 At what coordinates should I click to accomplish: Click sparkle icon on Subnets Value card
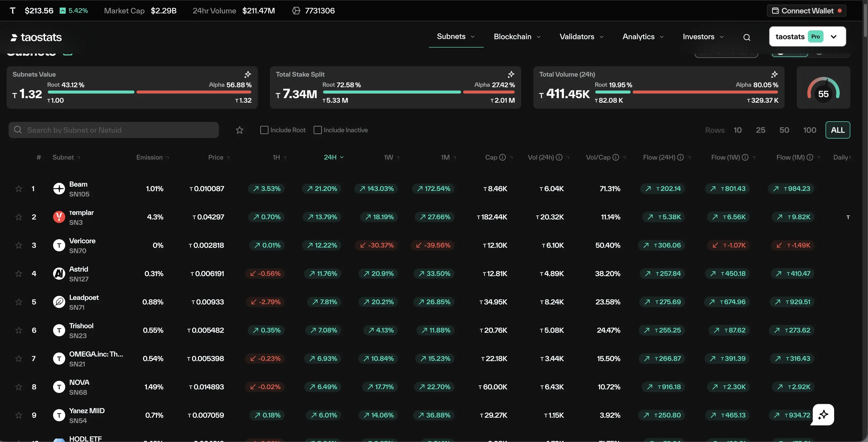(x=248, y=74)
